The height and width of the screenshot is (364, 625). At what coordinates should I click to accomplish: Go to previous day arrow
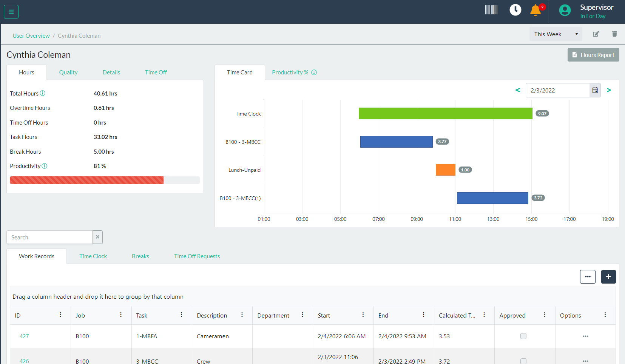coord(518,90)
